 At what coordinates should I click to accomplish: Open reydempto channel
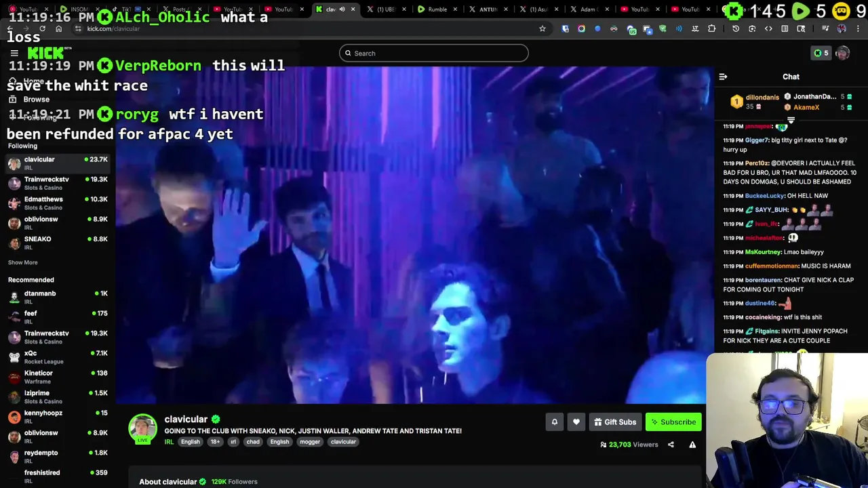click(58, 456)
